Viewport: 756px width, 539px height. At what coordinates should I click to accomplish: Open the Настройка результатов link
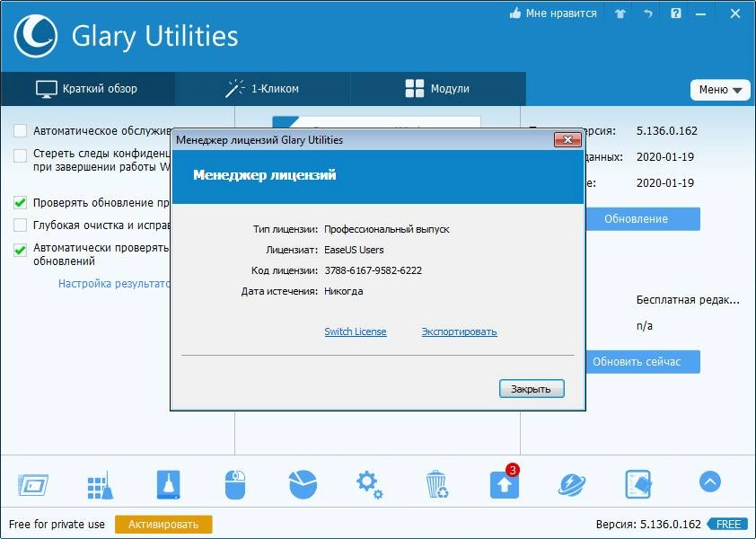pyautogui.click(x=114, y=283)
